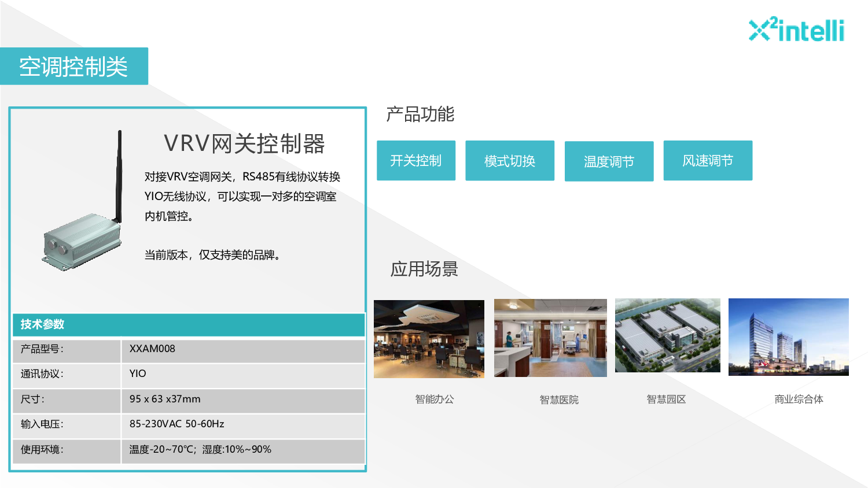
Task: Click the 产品型号 label cell
Action: tap(67, 351)
